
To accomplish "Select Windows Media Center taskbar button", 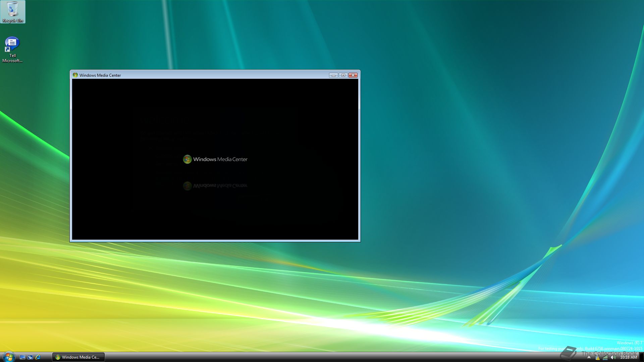I will pyautogui.click(x=78, y=357).
